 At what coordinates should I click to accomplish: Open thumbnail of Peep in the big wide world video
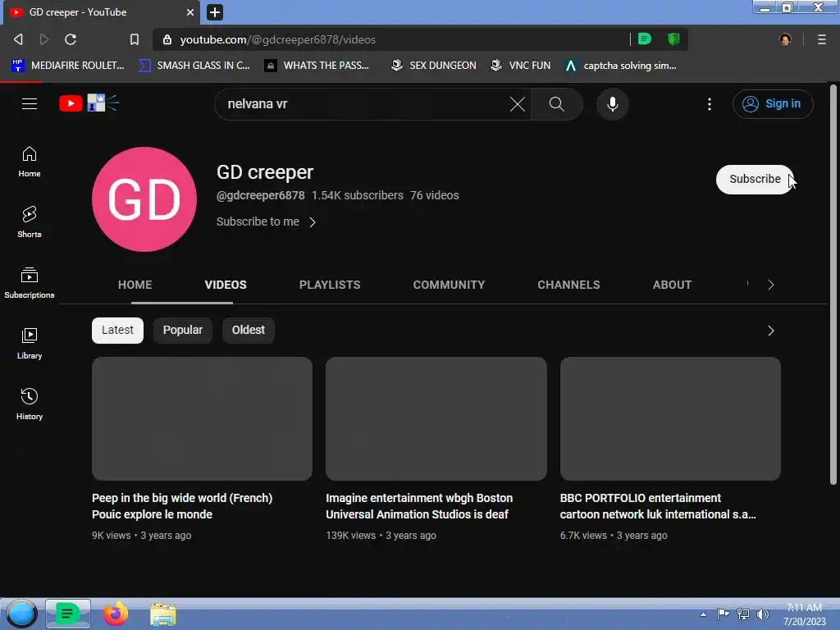[x=202, y=418]
